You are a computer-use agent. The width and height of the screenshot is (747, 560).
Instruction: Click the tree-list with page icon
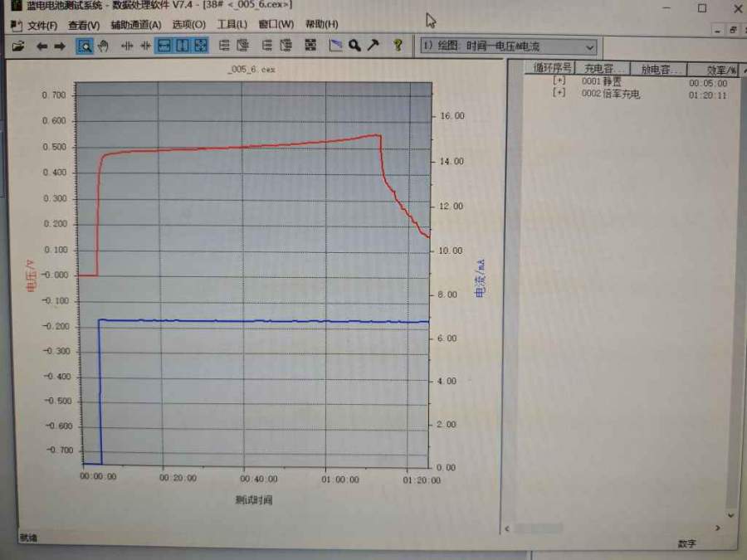coord(242,46)
